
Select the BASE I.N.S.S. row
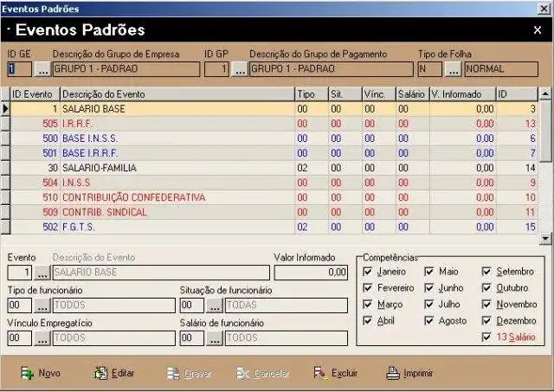tap(274, 138)
